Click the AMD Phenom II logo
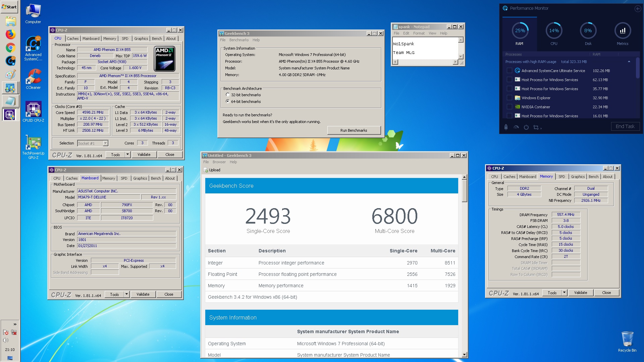The image size is (644, 362). tap(165, 59)
